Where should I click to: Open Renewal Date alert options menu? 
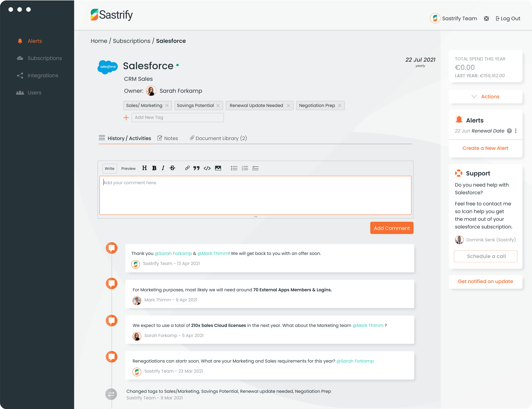pos(516,131)
